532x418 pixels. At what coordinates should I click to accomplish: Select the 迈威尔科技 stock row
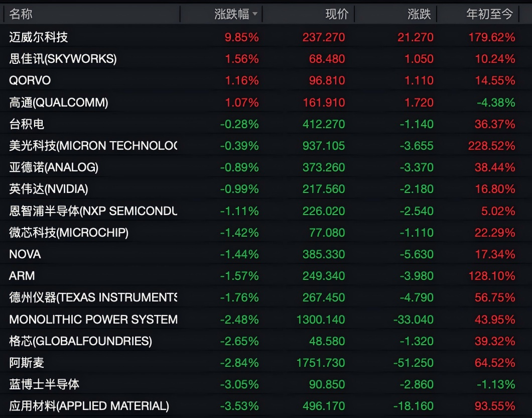[x=266, y=37]
